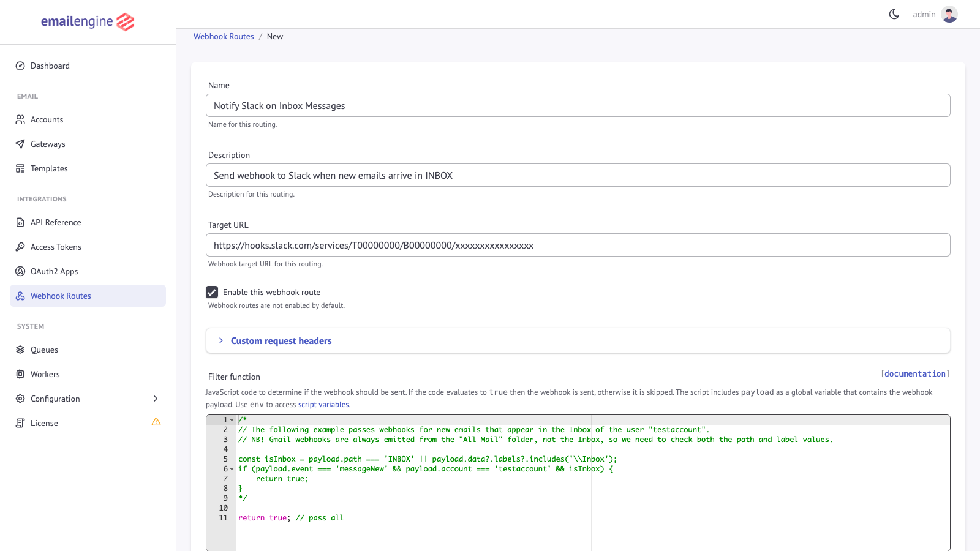This screenshot has width=980, height=551.
Task: Click line number 11 in the gutter
Action: (x=223, y=518)
